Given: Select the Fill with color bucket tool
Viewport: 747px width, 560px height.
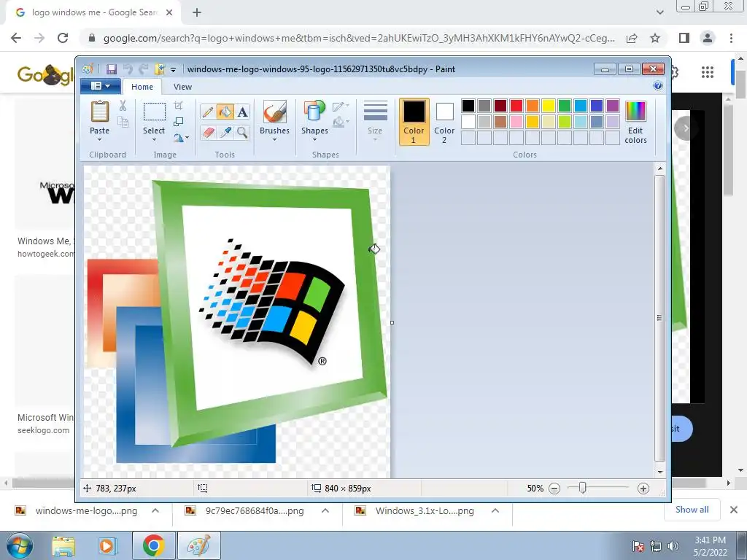Looking at the screenshot, I should pyautogui.click(x=225, y=112).
